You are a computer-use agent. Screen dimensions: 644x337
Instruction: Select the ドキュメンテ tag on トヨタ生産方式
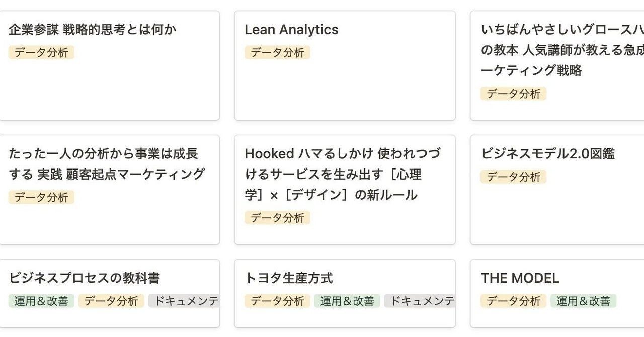(420, 301)
